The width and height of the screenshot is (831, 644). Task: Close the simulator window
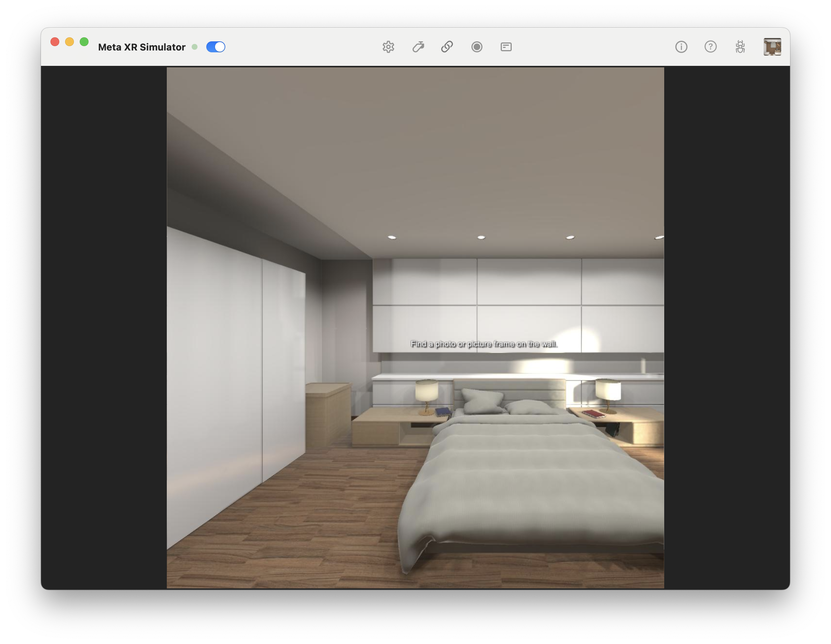(x=55, y=42)
